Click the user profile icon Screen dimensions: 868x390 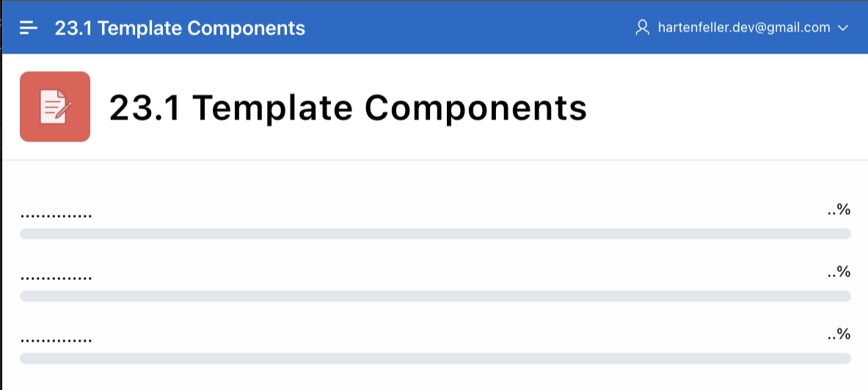(x=643, y=28)
